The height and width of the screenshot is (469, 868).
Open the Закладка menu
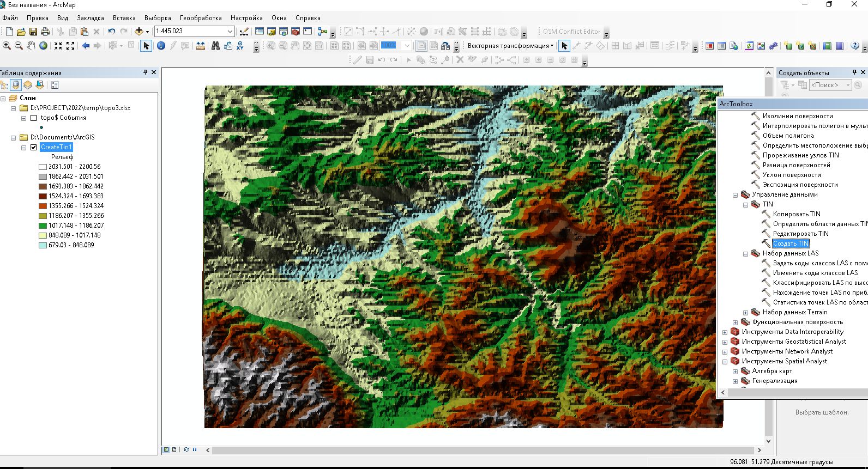[x=90, y=18]
